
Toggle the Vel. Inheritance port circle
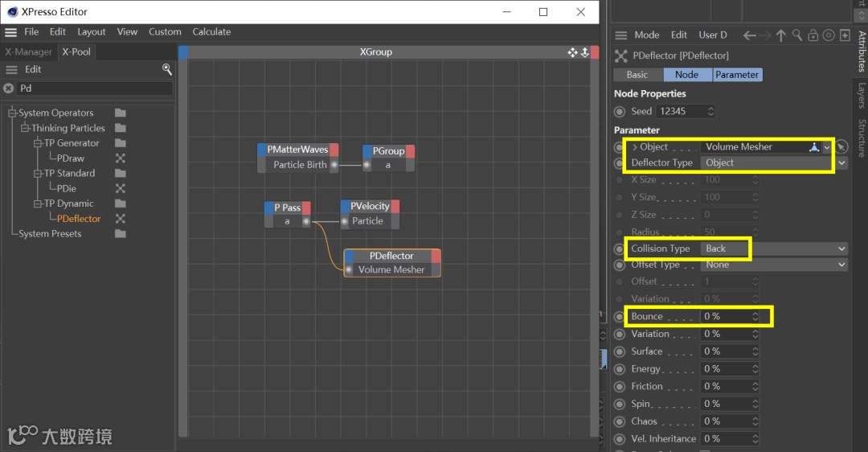click(x=620, y=438)
